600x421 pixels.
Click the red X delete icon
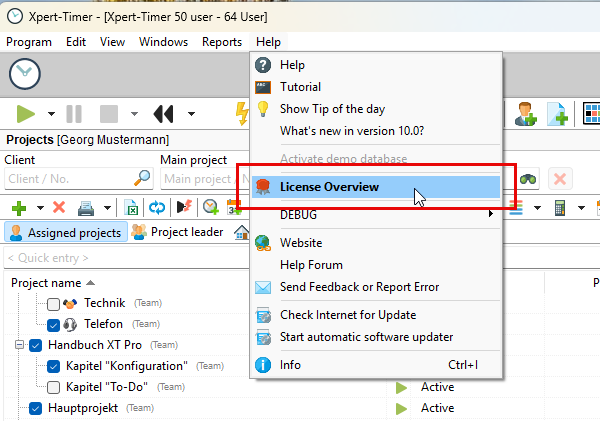(59, 208)
